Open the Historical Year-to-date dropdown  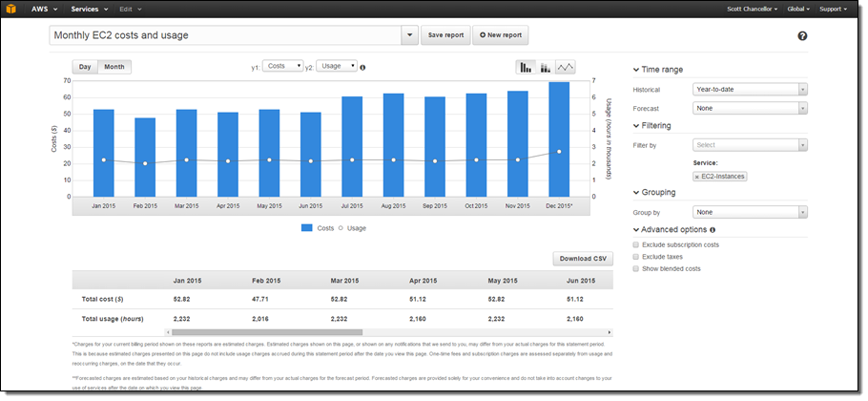[750, 90]
